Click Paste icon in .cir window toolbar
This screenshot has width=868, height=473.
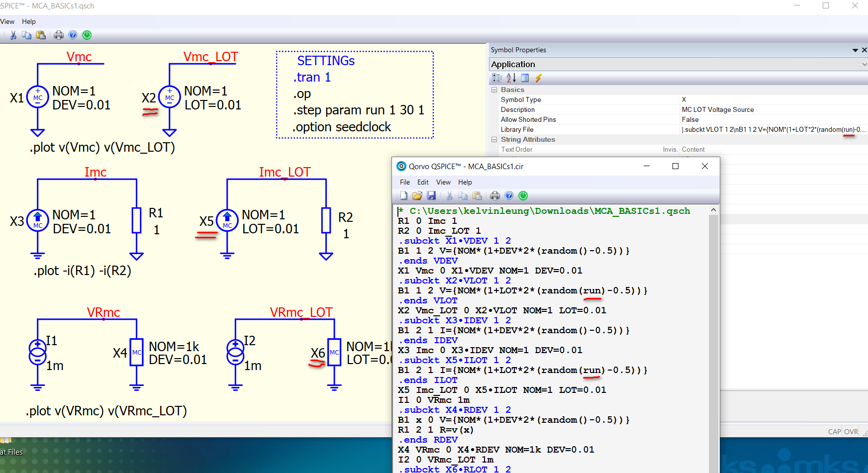click(477, 195)
